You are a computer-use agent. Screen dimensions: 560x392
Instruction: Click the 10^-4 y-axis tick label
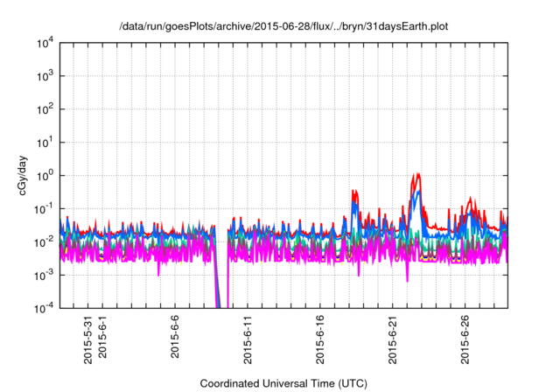(x=45, y=307)
